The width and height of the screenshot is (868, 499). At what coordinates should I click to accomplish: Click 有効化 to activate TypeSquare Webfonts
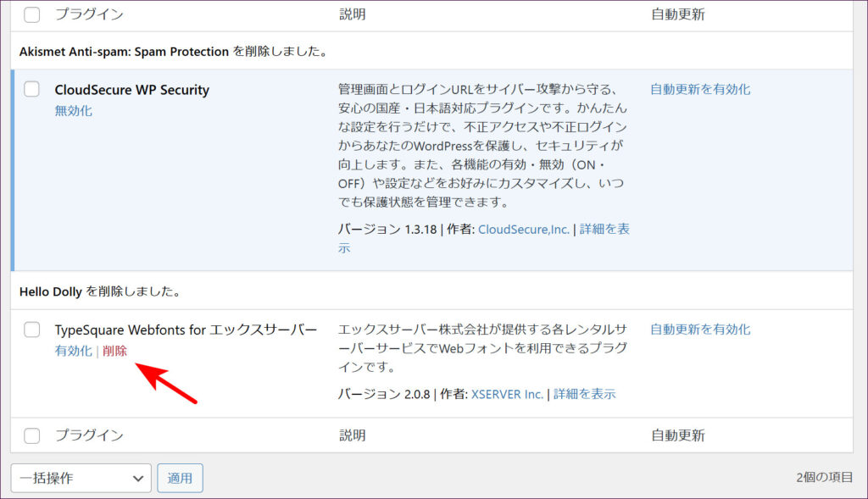(x=73, y=351)
